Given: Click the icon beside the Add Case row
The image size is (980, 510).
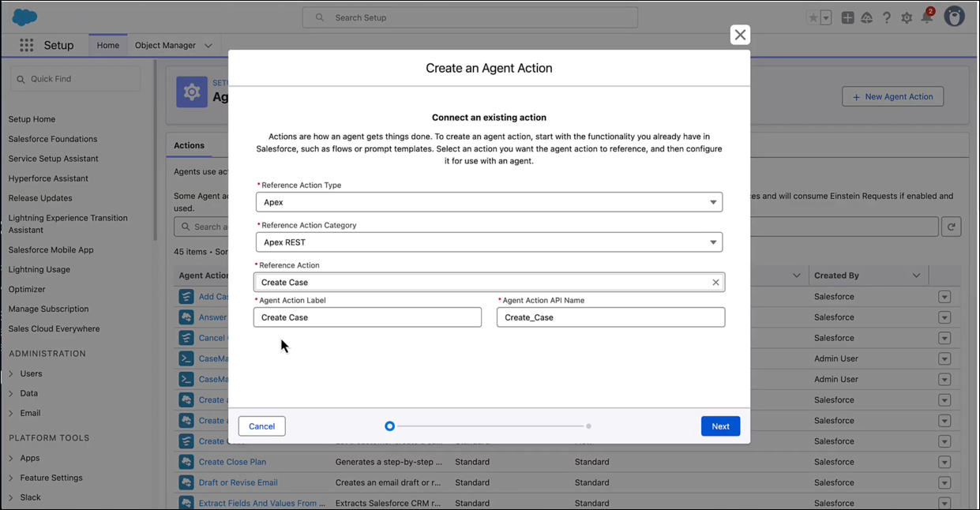Looking at the screenshot, I should click(186, 297).
